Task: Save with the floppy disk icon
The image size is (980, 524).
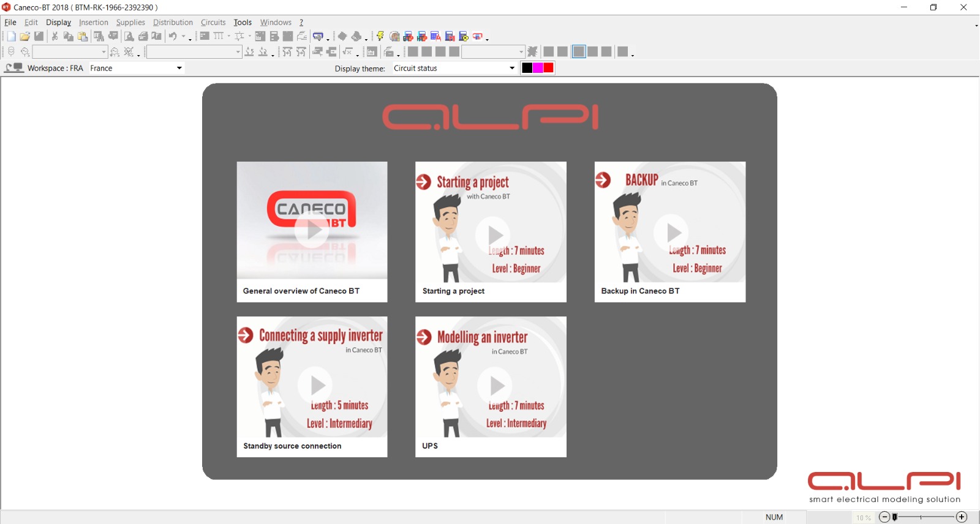Action: coord(39,37)
